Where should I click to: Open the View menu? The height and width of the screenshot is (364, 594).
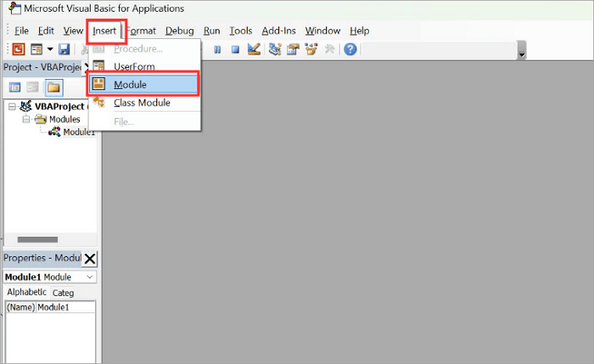[73, 31]
